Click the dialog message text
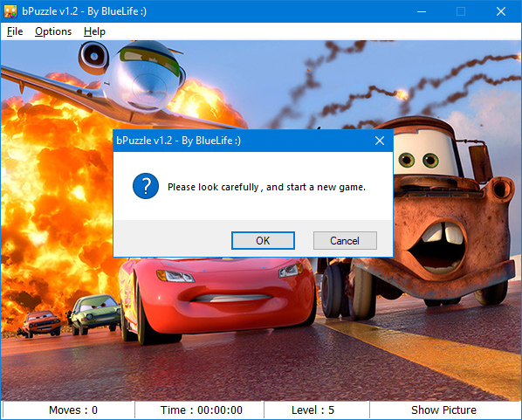Viewport: 522px width, 420px height. [266, 187]
